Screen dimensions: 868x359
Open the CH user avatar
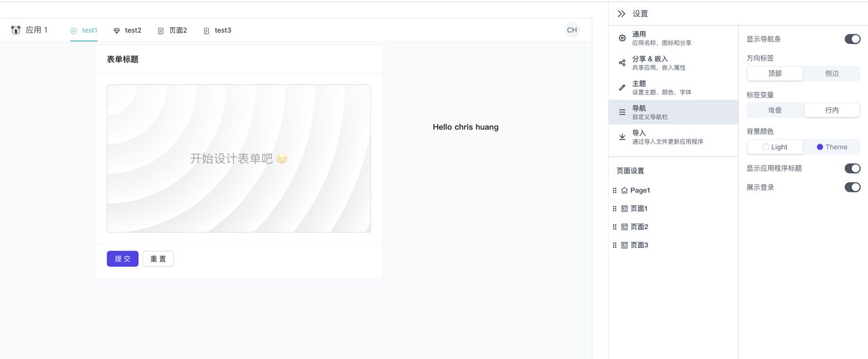572,30
